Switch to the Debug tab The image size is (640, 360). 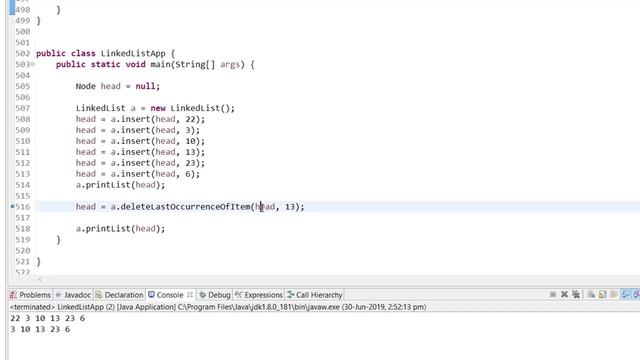pos(215,295)
